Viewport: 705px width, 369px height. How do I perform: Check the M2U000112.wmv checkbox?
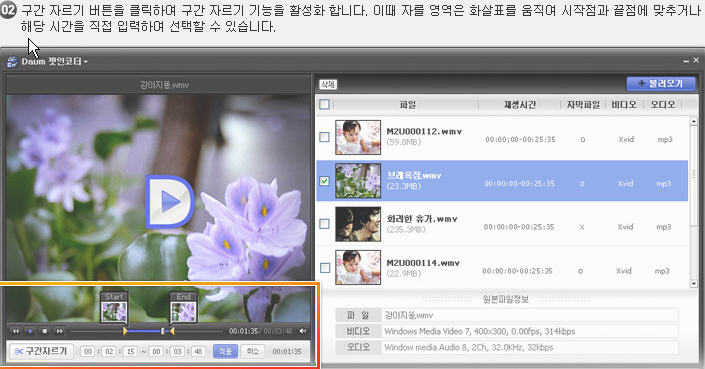[x=324, y=137]
